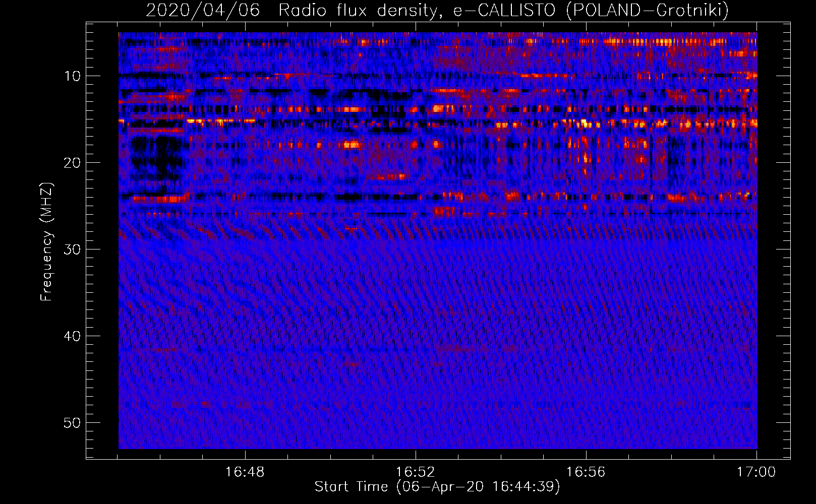Click the plot title mentioning e-CALLISTO POLAND-Grotniki
The width and height of the screenshot is (816, 504).
[x=437, y=10]
